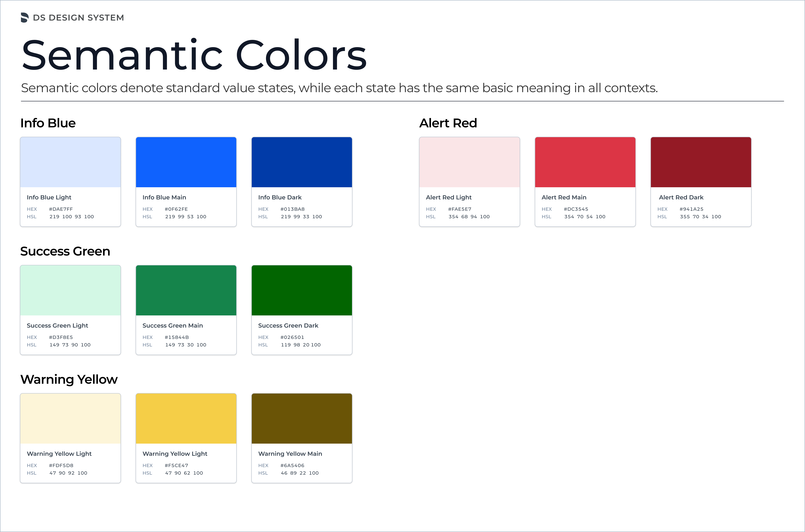Click the Success Green section heading

coord(65,251)
